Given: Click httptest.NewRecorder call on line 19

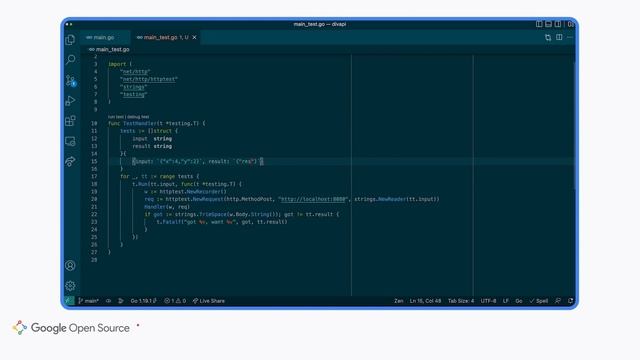Looking at the screenshot, I should click(193, 191).
